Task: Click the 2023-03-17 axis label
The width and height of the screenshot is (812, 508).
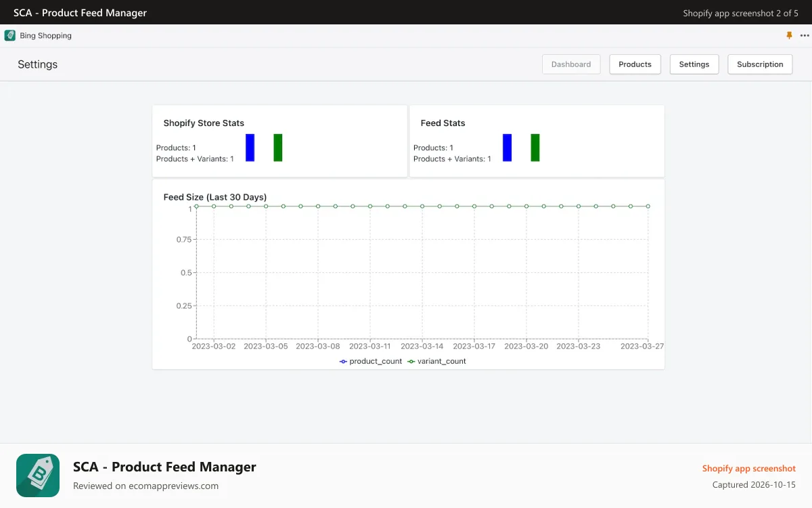Action: pyautogui.click(x=474, y=346)
